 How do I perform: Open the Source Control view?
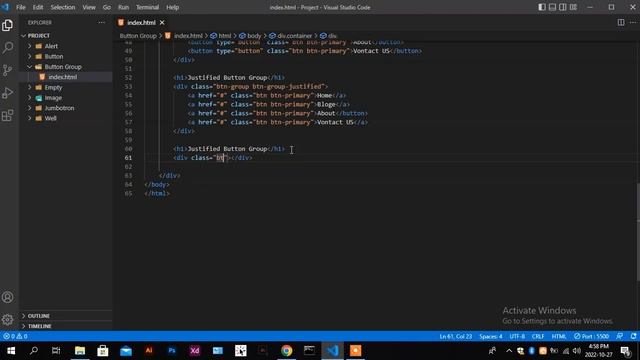point(7,70)
